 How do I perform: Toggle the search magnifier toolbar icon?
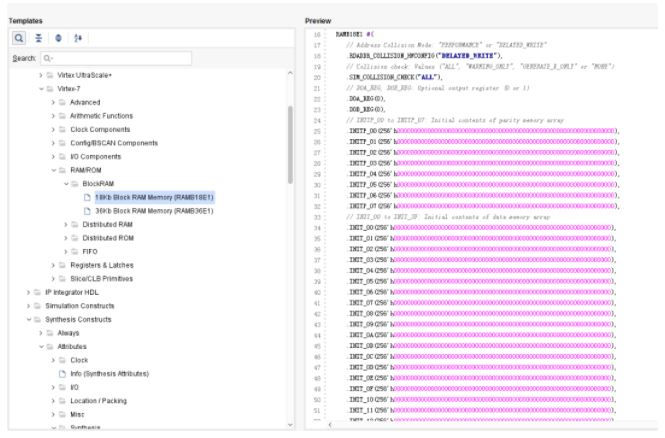pyautogui.click(x=19, y=38)
